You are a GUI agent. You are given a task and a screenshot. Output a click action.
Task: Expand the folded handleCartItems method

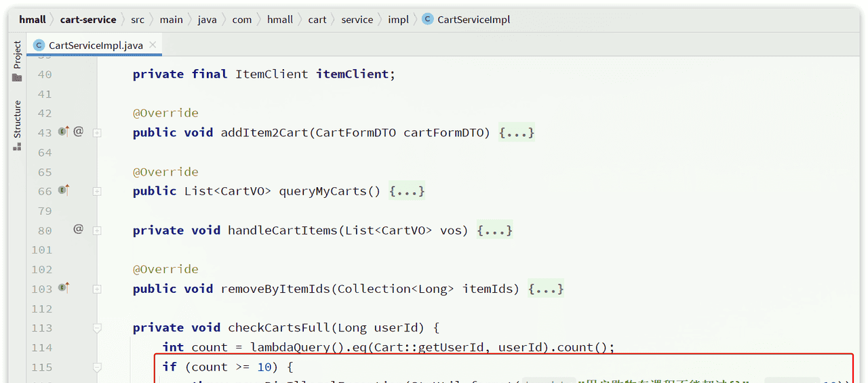click(x=97, y=231)
